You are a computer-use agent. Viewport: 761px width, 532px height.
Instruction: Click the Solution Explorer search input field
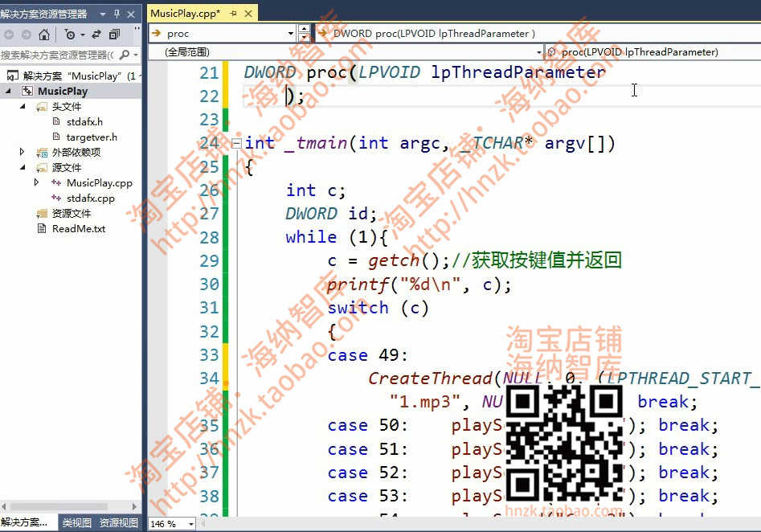[x=58, y=55]
